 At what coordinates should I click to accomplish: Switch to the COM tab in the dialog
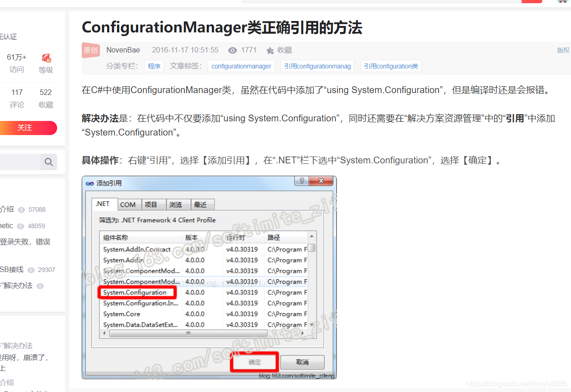[x=129, y=204]
